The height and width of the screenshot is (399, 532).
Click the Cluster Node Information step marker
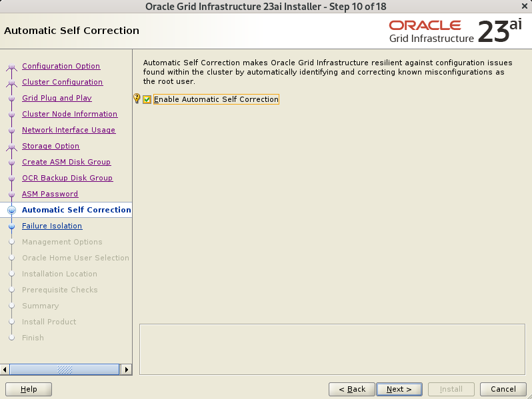tap(11, 115)
